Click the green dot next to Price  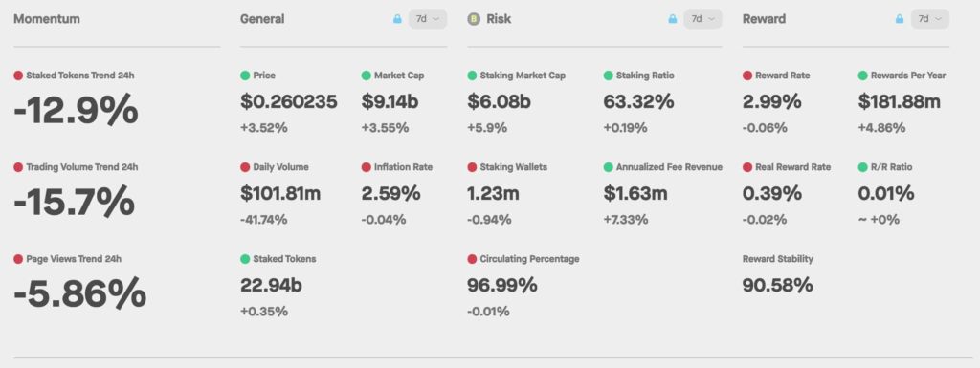(x=245, y=76)
